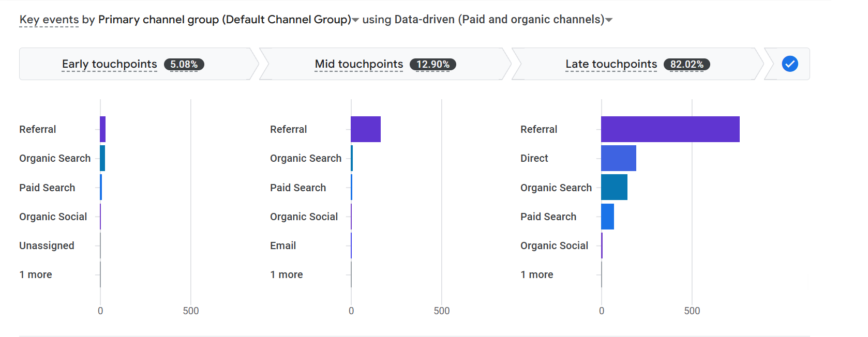The width and height of the screenshot is (868, 337).
Task: Select the Email label in Mid touchpoints
Action: pyautogui.click(x=282, y=246)
